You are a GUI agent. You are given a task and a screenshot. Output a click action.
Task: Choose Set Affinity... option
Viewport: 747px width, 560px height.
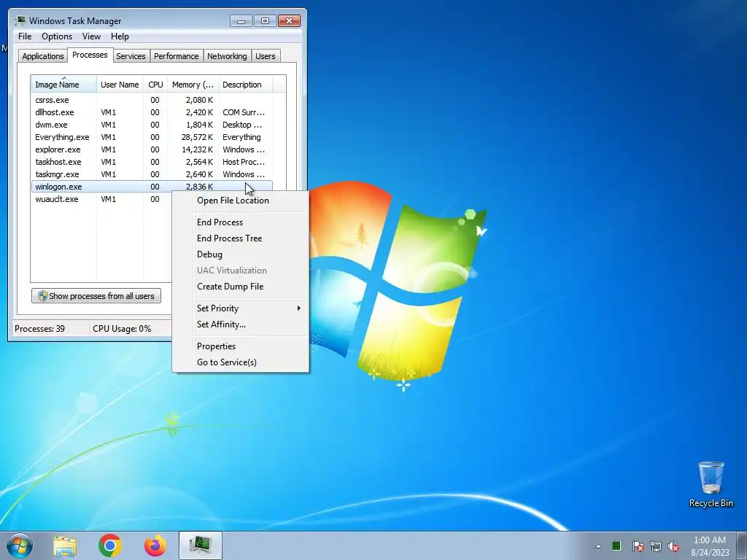240,324
